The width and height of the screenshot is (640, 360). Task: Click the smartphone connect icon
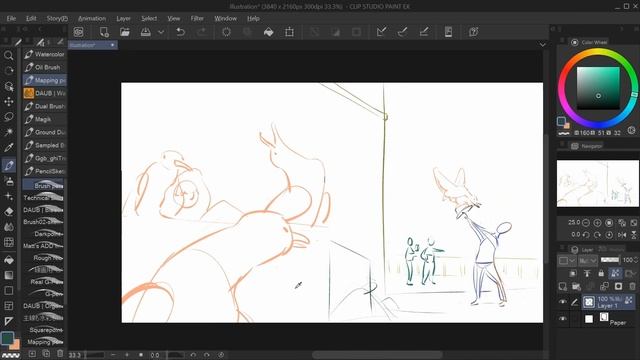(448, 32)
